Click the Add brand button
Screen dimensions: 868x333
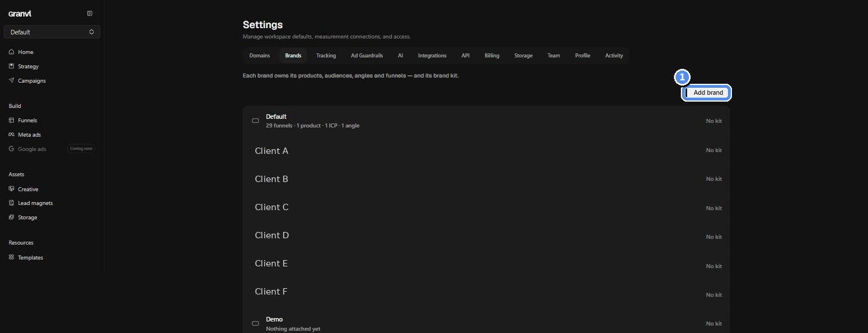(x=707, y=92)
